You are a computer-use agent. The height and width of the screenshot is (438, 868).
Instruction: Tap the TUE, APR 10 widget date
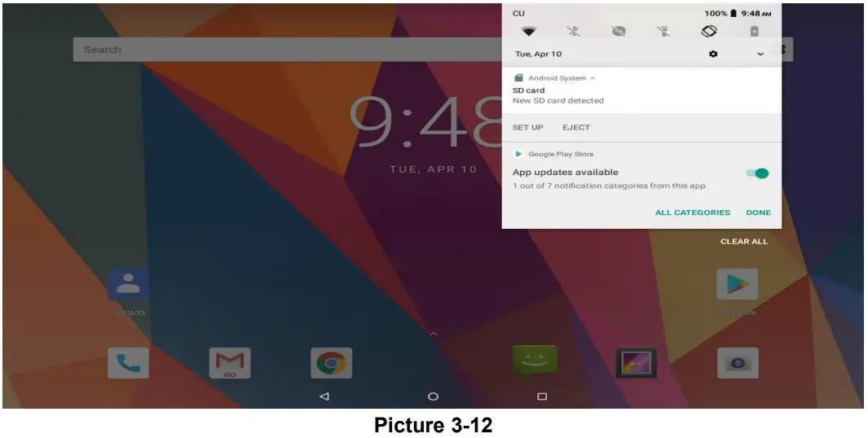coord(434,169)
